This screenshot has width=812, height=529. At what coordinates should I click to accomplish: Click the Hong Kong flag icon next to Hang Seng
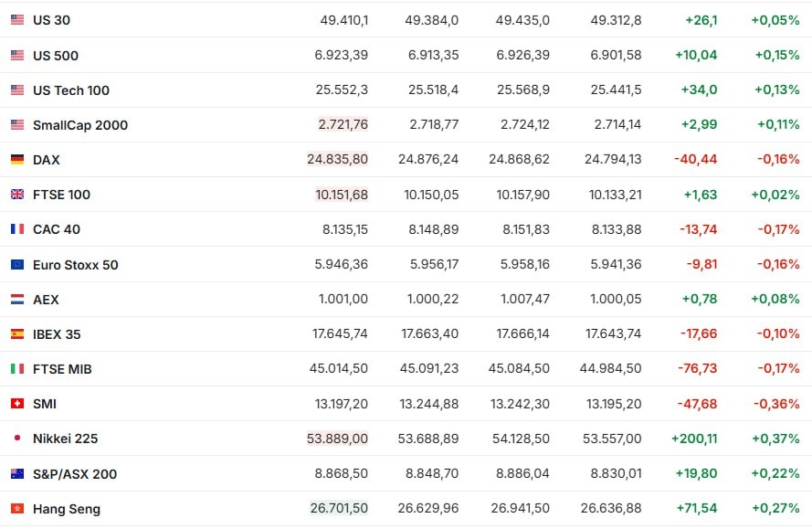click(x=17, y=509)
